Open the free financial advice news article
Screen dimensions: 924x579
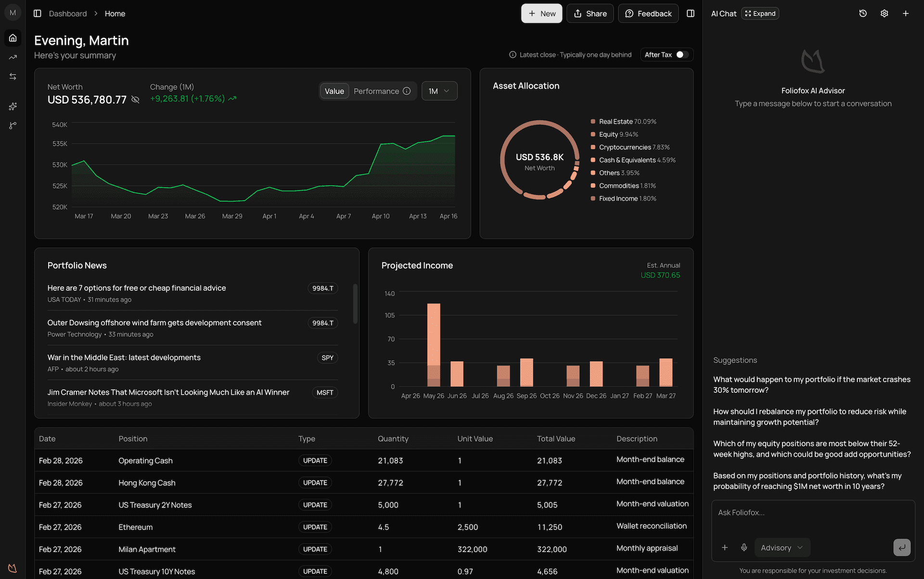pos(137,288)
